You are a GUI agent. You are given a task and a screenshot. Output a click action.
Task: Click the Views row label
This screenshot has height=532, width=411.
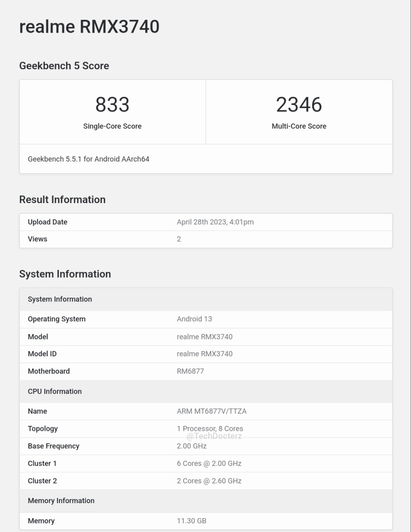pyautogui.click(x=37, y=239)
